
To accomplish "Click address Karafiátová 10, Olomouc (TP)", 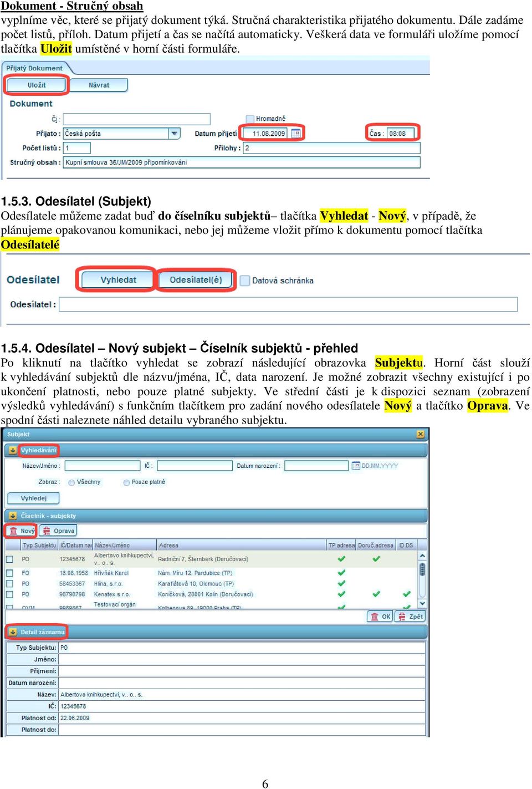I will point(196,583).
